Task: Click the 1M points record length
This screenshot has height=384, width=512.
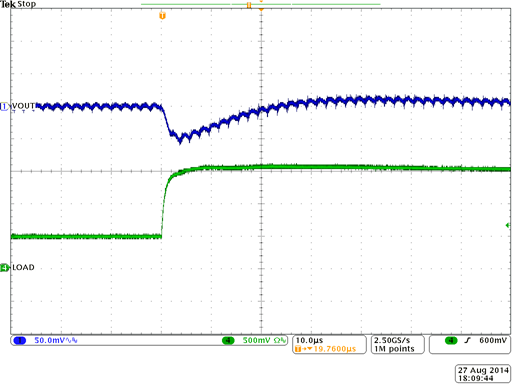Action: pyautogui.click(x=394, y=349)
